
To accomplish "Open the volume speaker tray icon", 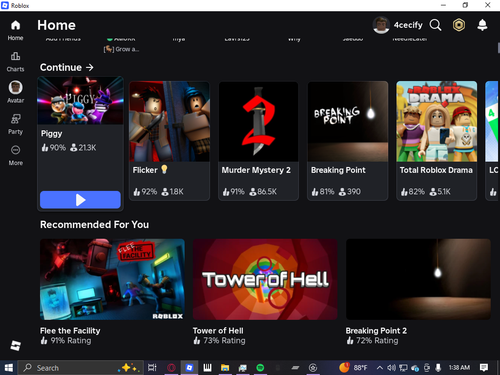I will click(x=391, y=368).
